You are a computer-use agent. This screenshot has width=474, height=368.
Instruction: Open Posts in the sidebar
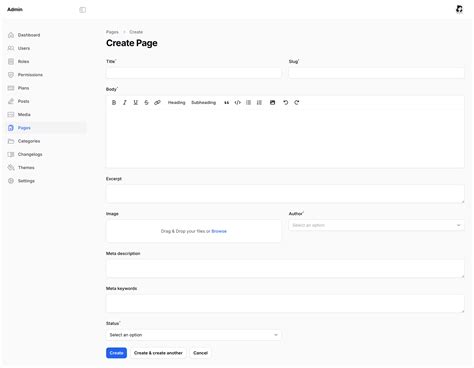point(46,101)
